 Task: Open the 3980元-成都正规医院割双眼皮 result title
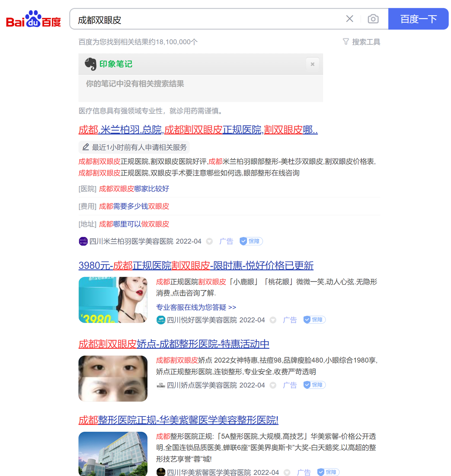click(x=196, y=266)
